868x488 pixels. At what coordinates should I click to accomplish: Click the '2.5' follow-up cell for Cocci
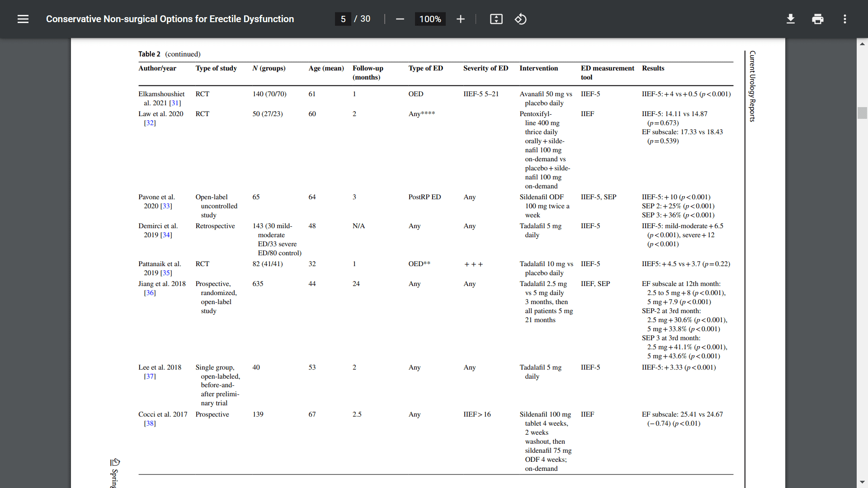pos(357,414)
